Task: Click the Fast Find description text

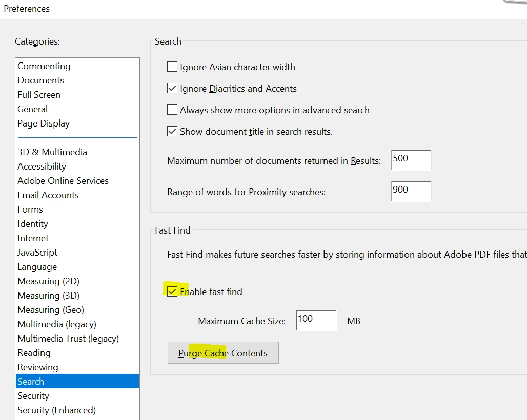Action: (347, 255)
